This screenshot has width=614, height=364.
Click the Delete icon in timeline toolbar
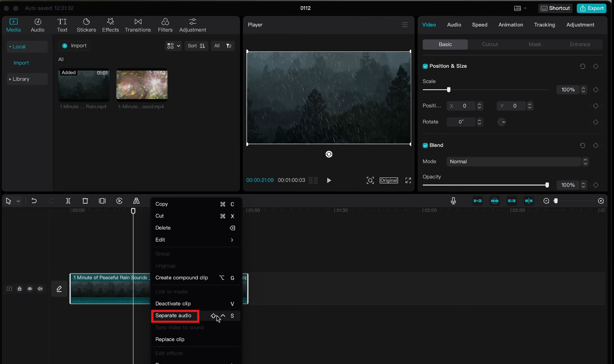tap(85, 201)
